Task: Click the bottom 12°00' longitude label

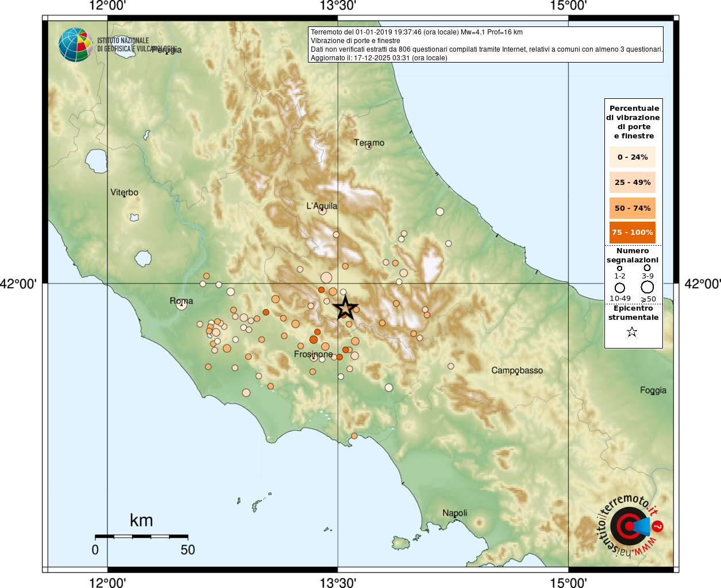Action: [x=107, y=583]
